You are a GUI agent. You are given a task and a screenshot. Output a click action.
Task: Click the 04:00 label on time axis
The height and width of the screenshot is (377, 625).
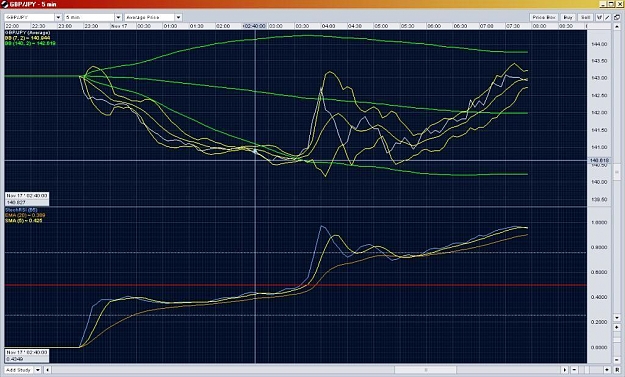coord(328,26)
